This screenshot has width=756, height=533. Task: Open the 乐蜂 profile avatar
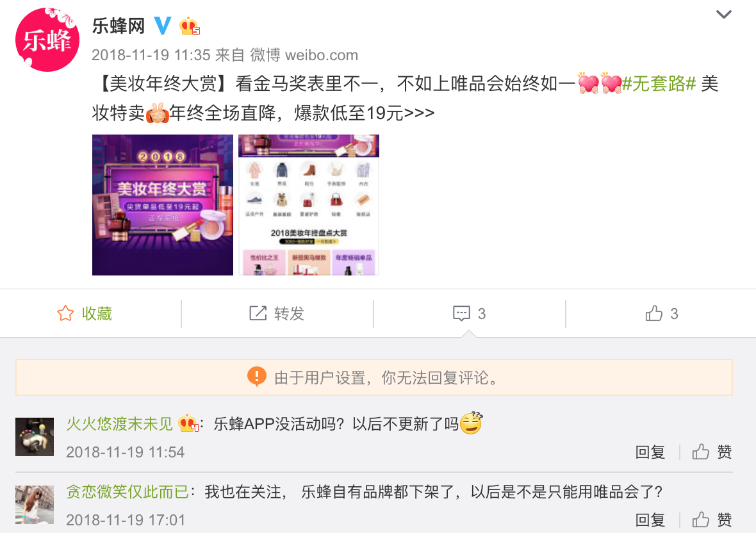pos(47,40)
